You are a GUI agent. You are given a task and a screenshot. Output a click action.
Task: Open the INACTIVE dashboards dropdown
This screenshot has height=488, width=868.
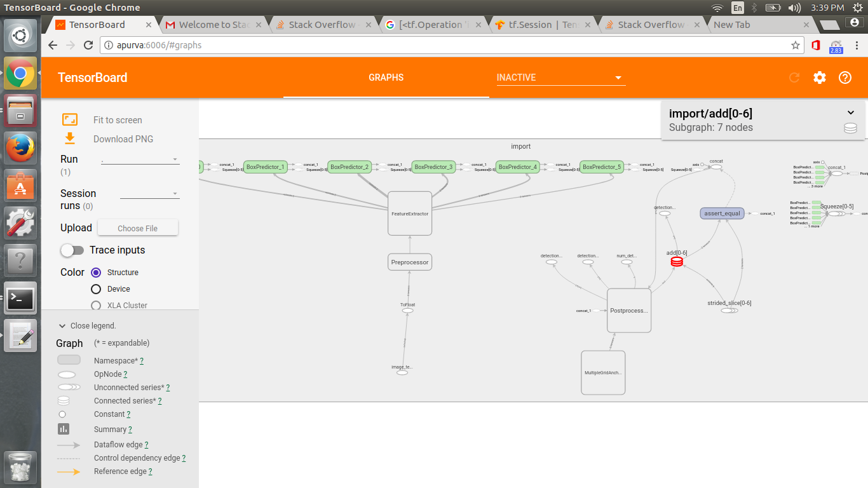561,78
